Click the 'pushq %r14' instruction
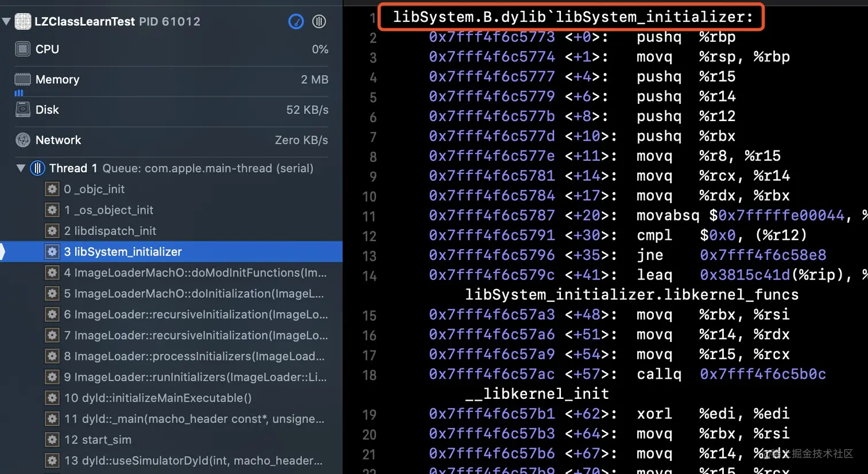Screen dimensions: 868x474 click(686, 96)
